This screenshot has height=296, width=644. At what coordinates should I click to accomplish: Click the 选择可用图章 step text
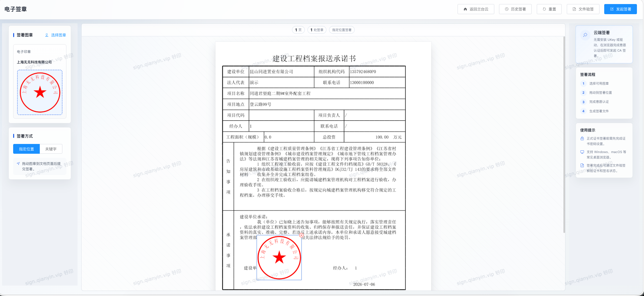pyautogui.click(x=599, y=84)
